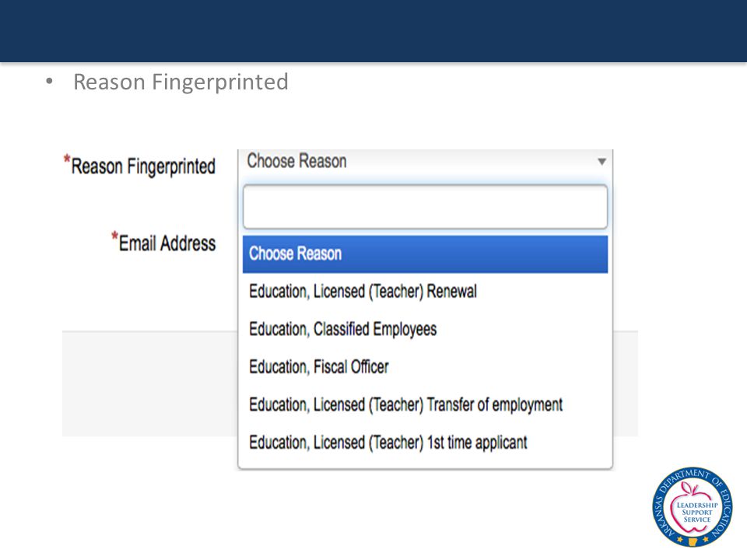Click the dropdown arrow beside Choose Reason

coord(601,162)
